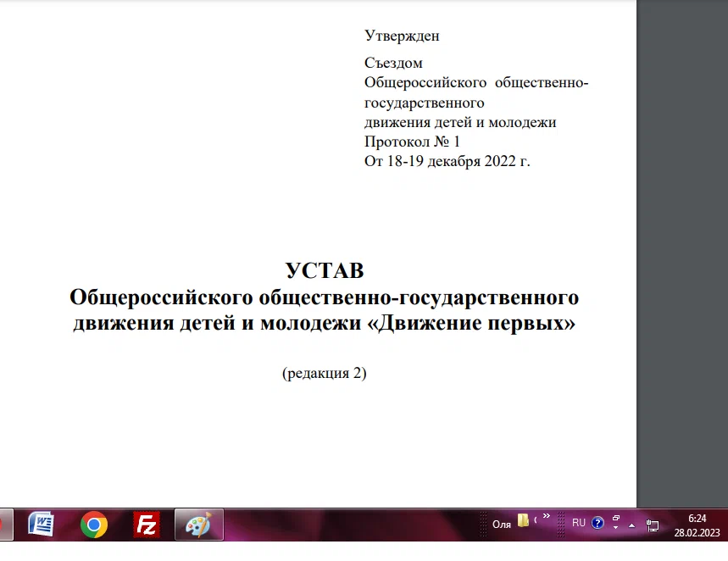Click the УСТАВ heading

click(x=325, y=270)
